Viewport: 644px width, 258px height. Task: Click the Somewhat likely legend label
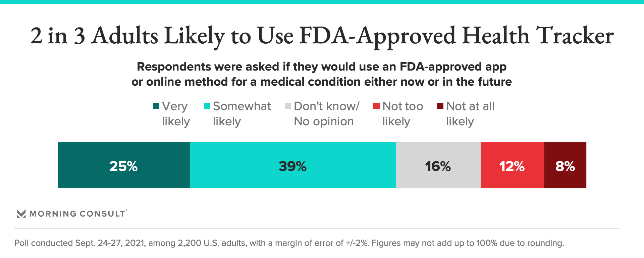click(241, 114)
